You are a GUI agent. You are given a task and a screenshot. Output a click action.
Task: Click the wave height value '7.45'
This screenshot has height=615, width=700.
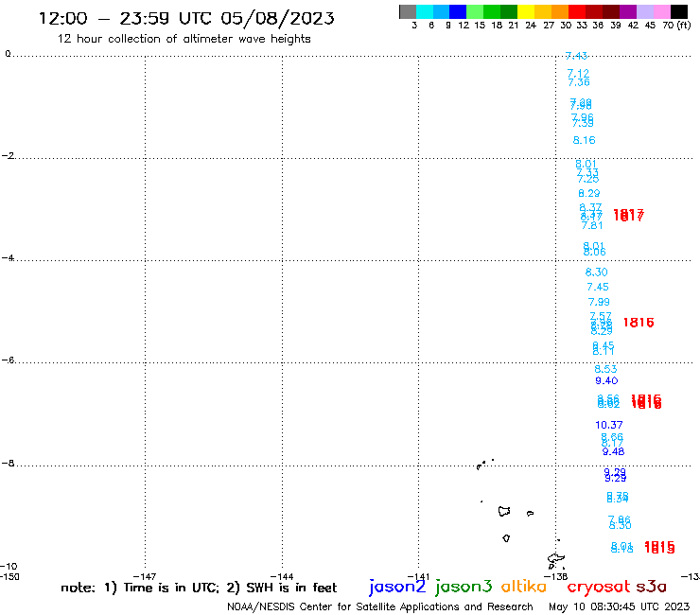(598, 287)
